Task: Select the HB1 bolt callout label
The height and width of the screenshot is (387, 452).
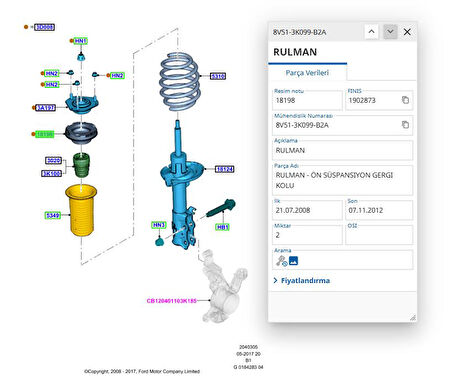Action: click(x=222, y=227)
